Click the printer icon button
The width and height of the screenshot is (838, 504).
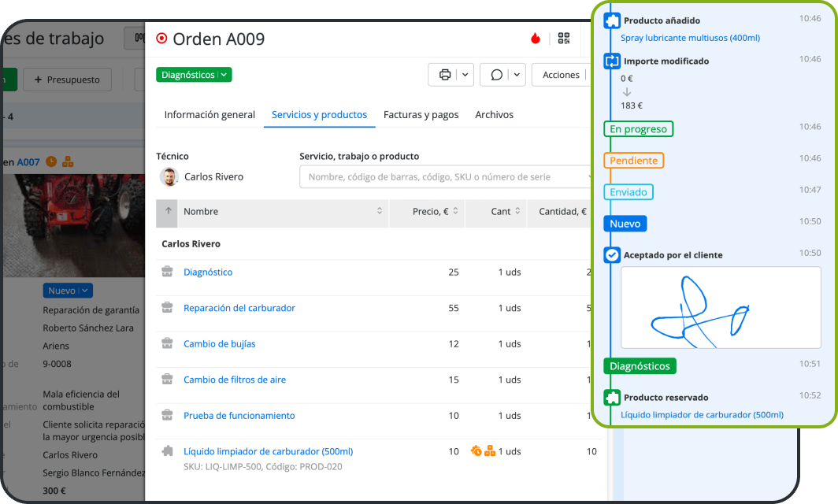click(x=445, y=75)
